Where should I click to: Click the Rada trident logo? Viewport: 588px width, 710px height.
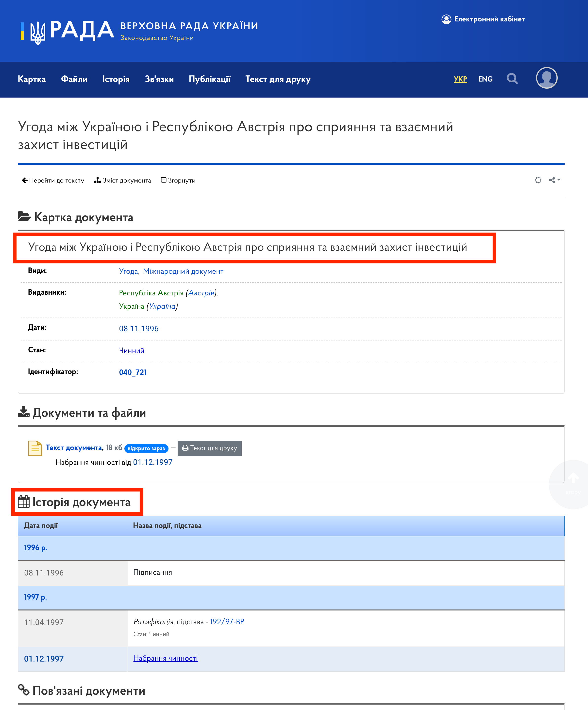pyautogui.click(x=37, y=33)
